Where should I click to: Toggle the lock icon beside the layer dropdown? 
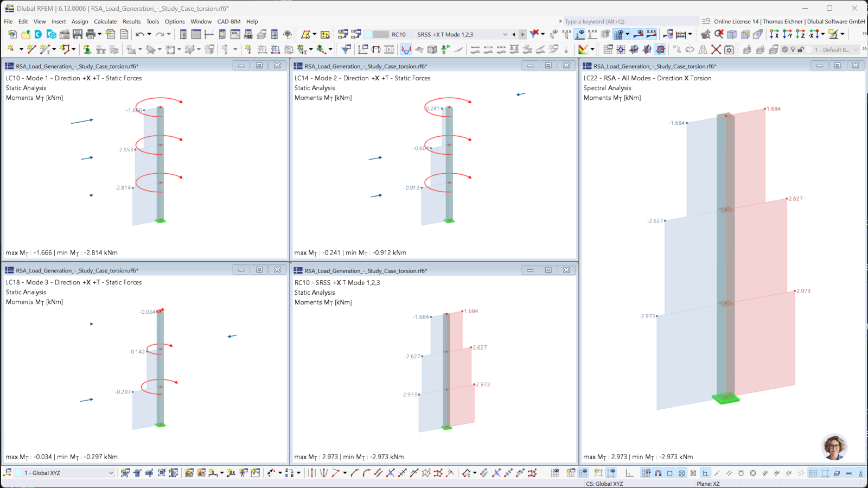[x=801, y=49]
